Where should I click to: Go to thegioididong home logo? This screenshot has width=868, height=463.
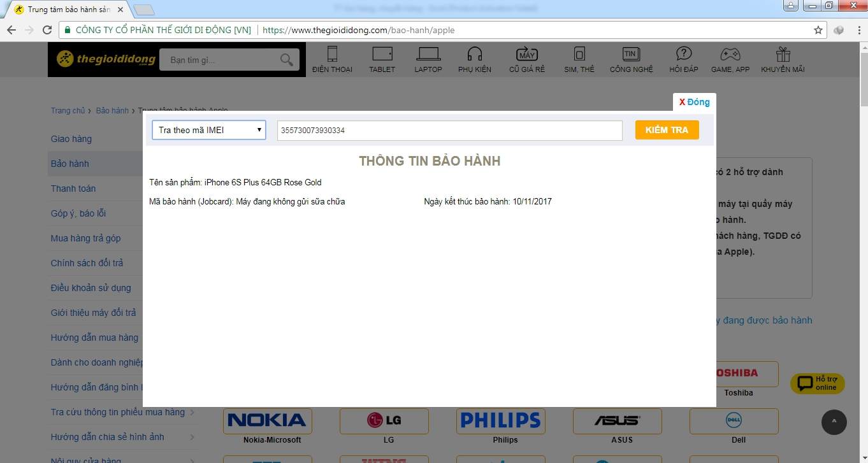click(106, 60)
